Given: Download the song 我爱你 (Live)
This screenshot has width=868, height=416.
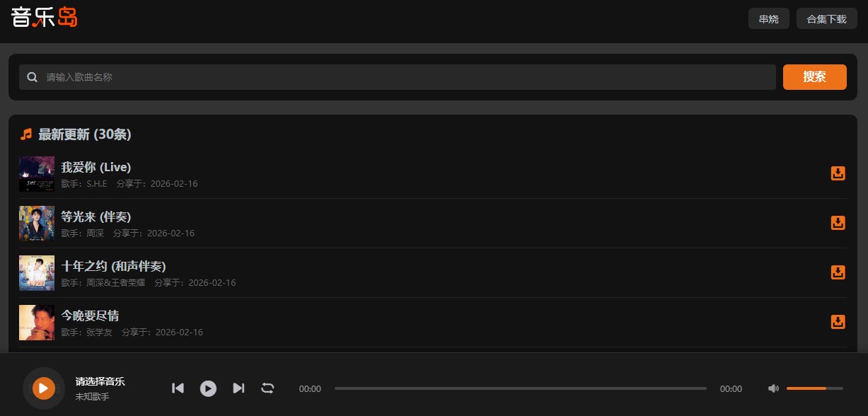Looking at the screenshot, I should [838, 173].
